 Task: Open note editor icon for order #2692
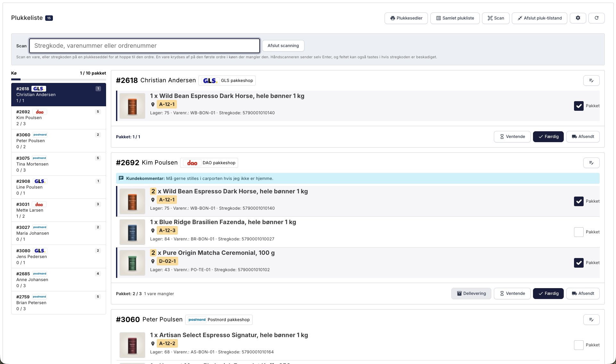tap(591, 163)
